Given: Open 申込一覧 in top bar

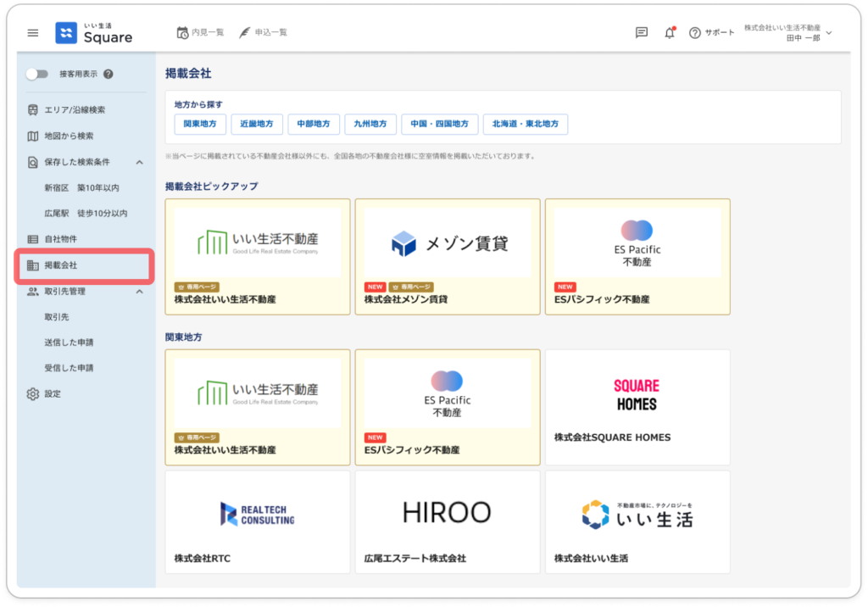Looking at the screenshot, I should tap(263, 32).
